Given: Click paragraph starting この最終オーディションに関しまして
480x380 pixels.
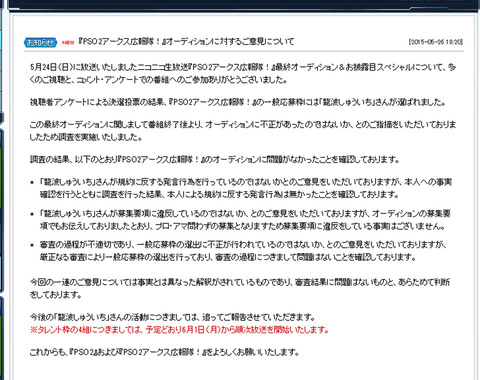Looking at the screenshot, I should (x=243, y=131).
